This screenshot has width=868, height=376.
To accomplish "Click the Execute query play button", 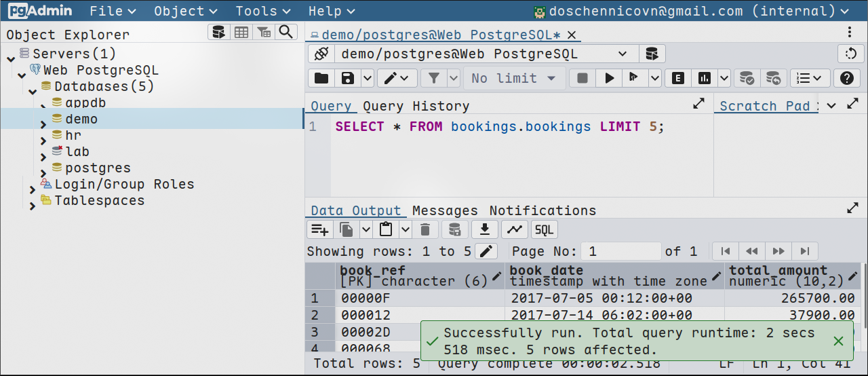I will (609, 78).
